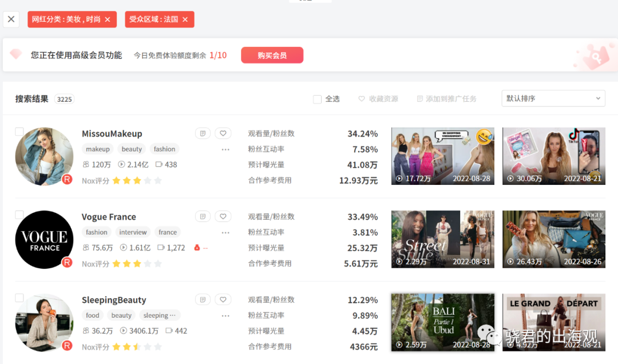Click SleepingBeauty total views 3406.1万

click(139, 331)
